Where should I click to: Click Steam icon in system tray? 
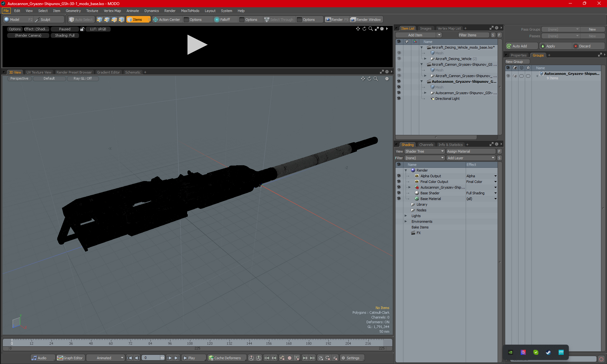pos(548,352)
